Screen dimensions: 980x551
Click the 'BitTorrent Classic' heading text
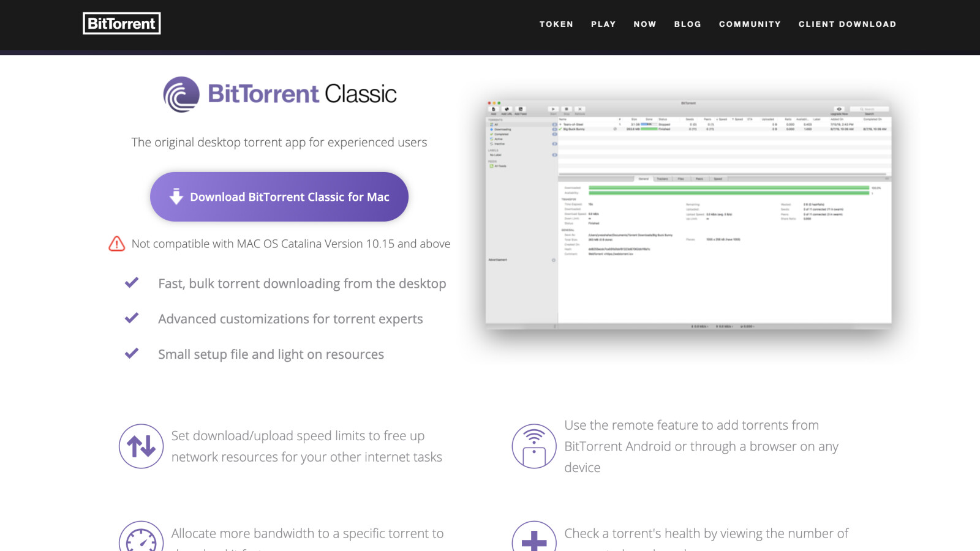click(x=302, y=94)
